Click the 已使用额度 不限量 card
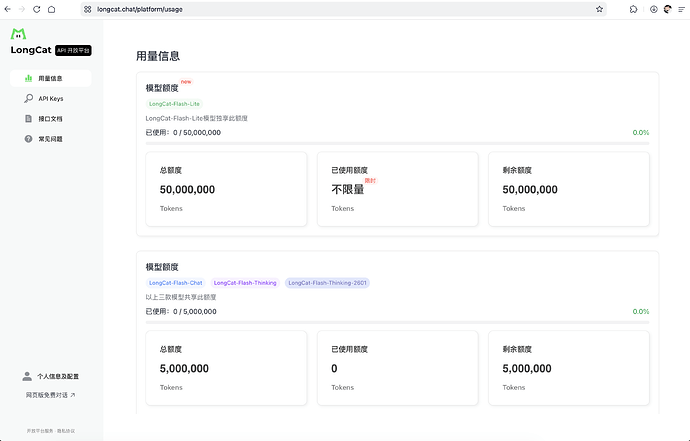690x441 pixels. click(x=398, y=189)
